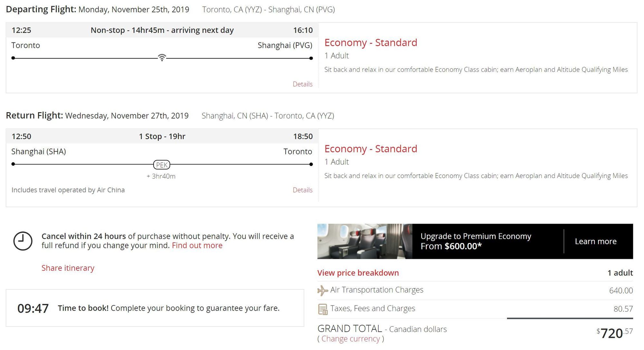Expand View price breakdown

tap(358, 273)
